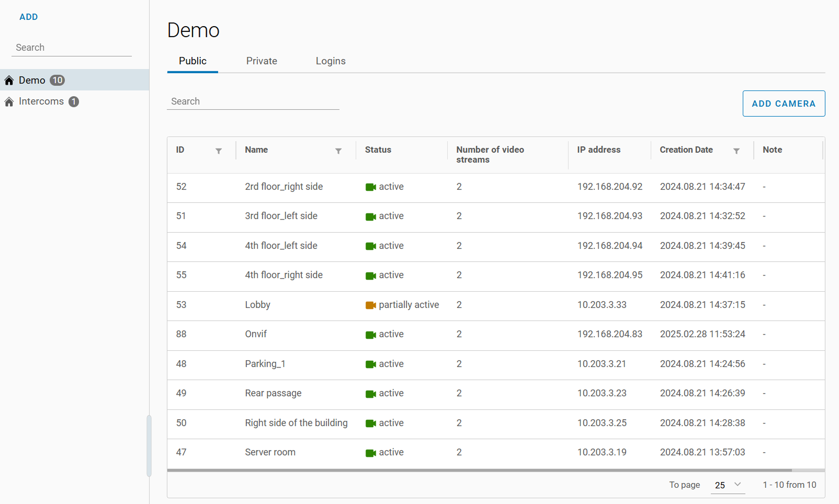Click the sidebar Search input field

[72, 48]
